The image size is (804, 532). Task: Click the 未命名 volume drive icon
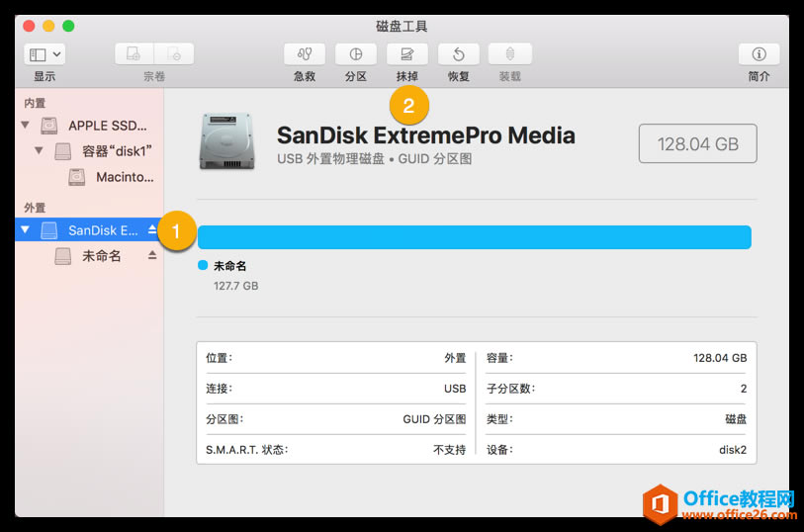click(x=63, y=256)
